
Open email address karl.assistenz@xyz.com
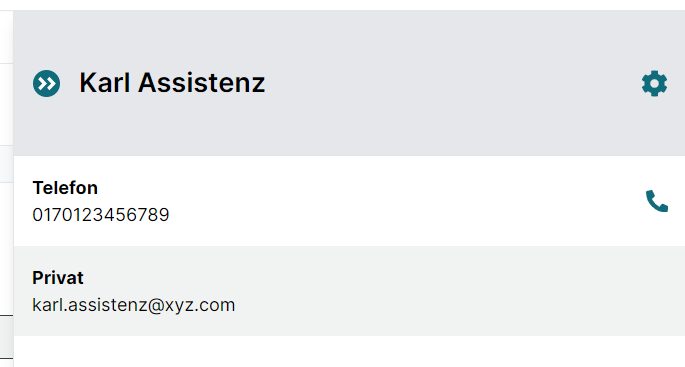(x=134, y=305)
